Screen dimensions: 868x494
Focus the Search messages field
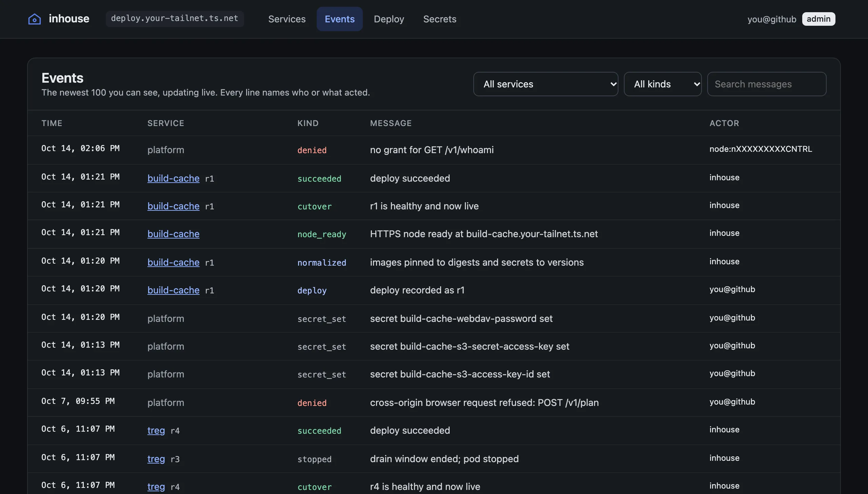pyautogui.click(x=767, y=84)
